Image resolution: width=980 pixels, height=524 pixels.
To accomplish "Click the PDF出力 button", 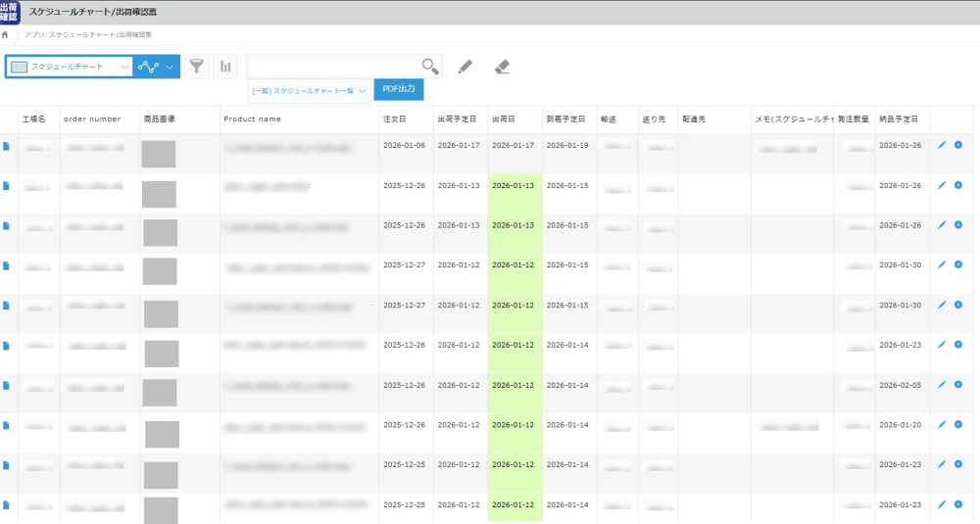I will [x=399, y=89].
